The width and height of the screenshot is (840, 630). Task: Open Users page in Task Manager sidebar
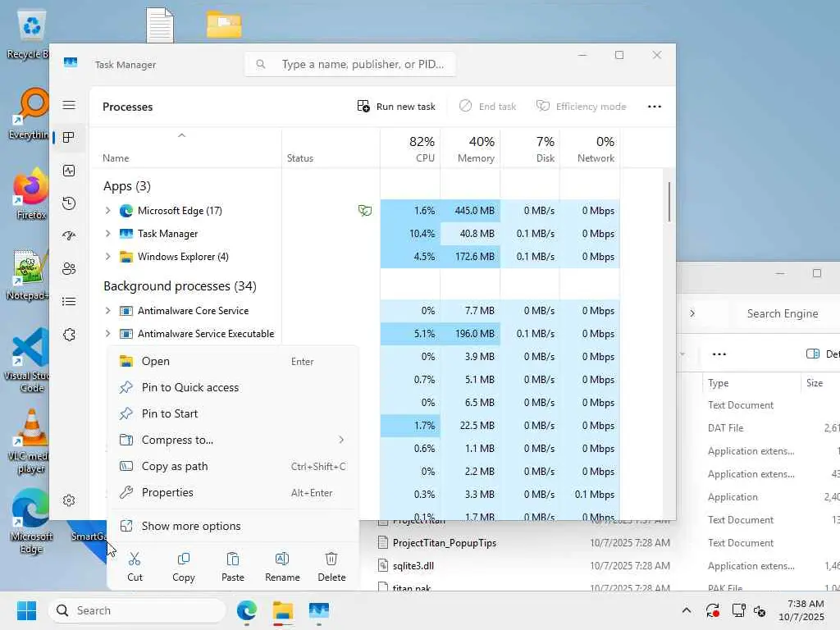pyautogui.click(x=69, y=269)
